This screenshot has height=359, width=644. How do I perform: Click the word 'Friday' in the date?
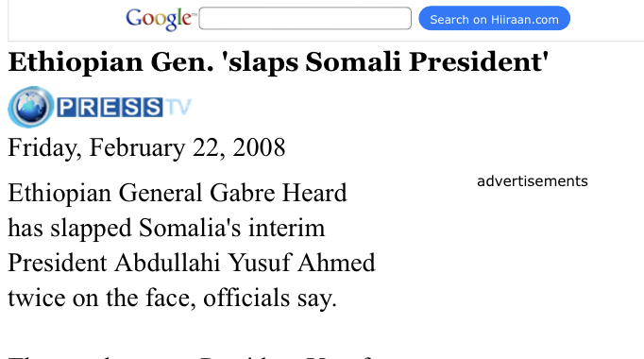[x=44, y=148]
